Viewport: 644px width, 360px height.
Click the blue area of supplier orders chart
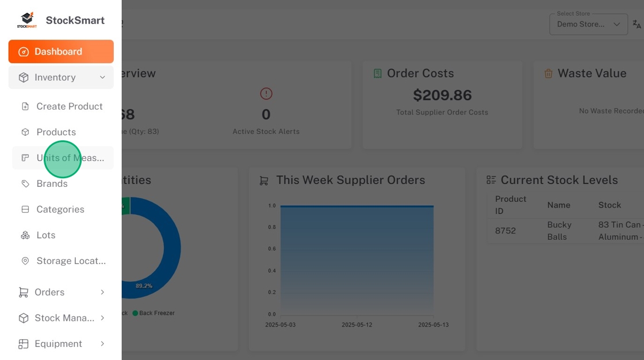tap(357, 260)
